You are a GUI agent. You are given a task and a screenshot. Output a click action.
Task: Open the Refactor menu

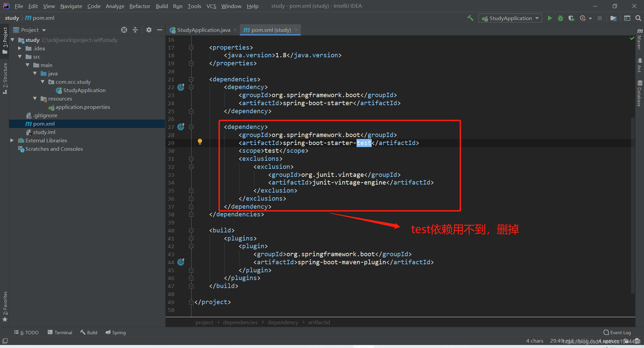[x=140, y=6]
